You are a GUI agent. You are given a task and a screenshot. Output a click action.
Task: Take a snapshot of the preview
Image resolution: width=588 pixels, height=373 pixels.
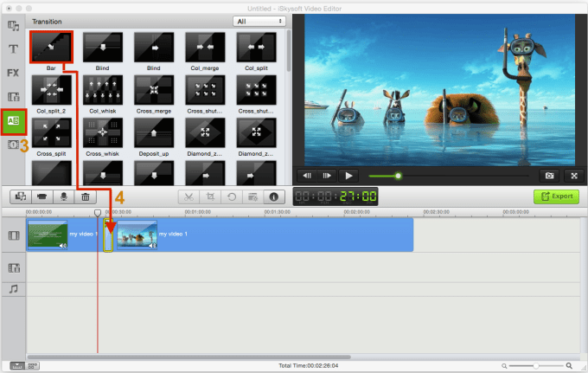[549, 176]
